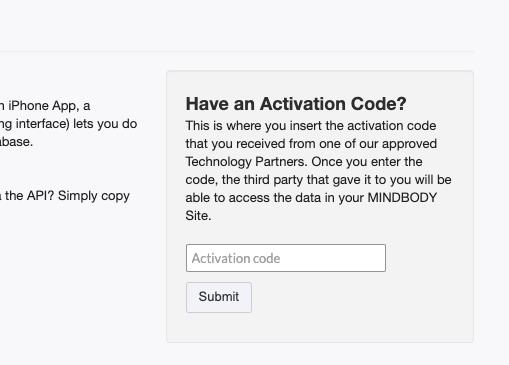
Task: Click the horizontal divider line above the panel
Action: [237, 52]
